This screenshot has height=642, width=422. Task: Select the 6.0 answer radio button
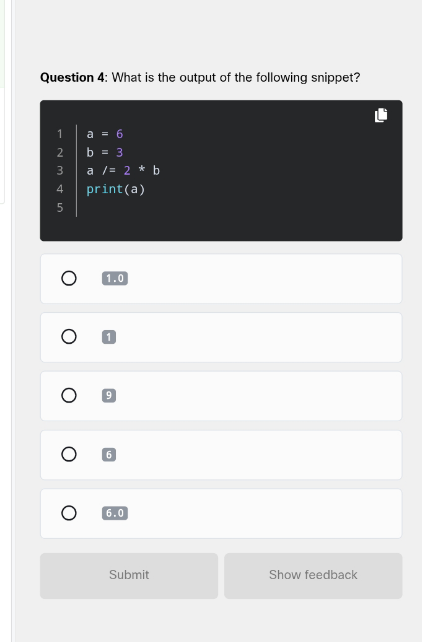point(69,513)
